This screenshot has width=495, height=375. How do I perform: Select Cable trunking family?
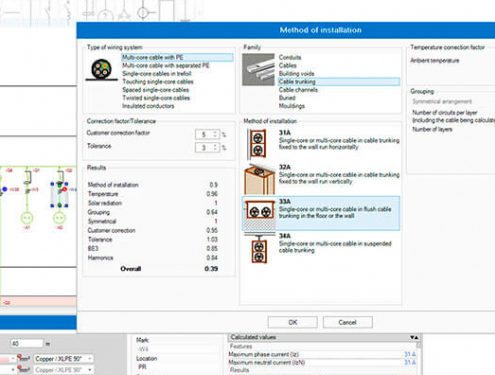coord(339,82)
